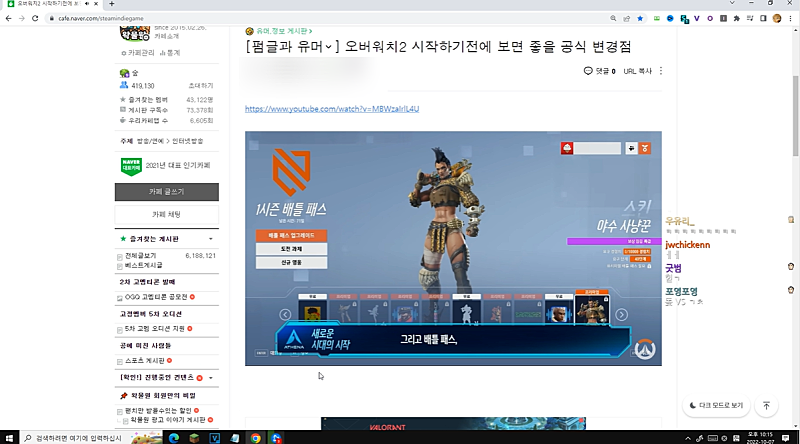The height and width of the screenshot is (444, 800).
Task: Expand the ongoing contents section arrow
Action: pyautogui.click(x=211, y=378)
